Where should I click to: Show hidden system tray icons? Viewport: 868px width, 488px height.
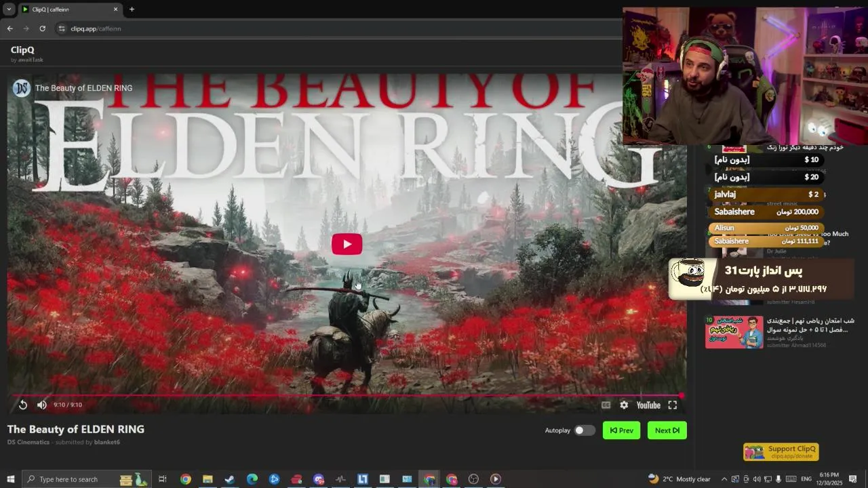click(x=724, y=479)
